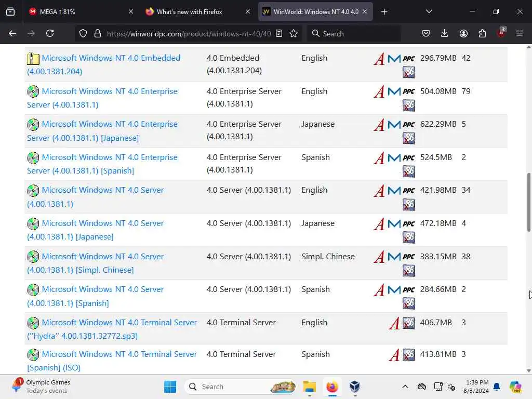This screenshot has width=532, height=399.
Task: Close the What's new with Firefox tab
Action: (248, 11)
